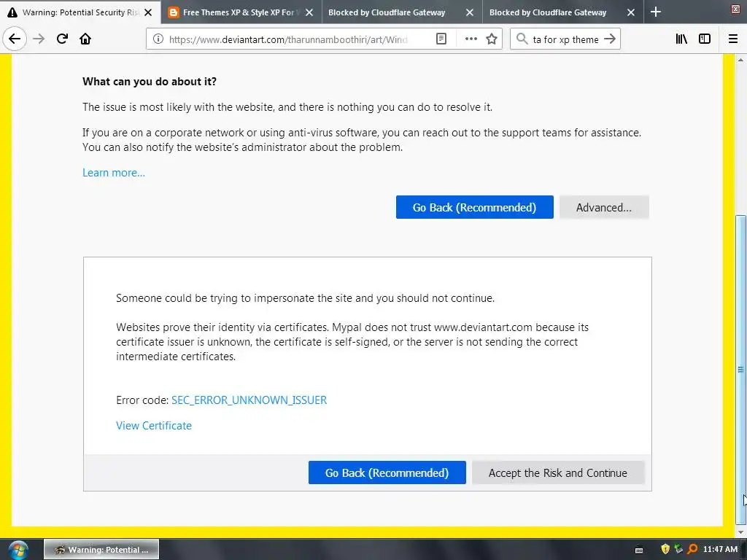
Task: Click the Advanced... button
Action: (603, 207)
